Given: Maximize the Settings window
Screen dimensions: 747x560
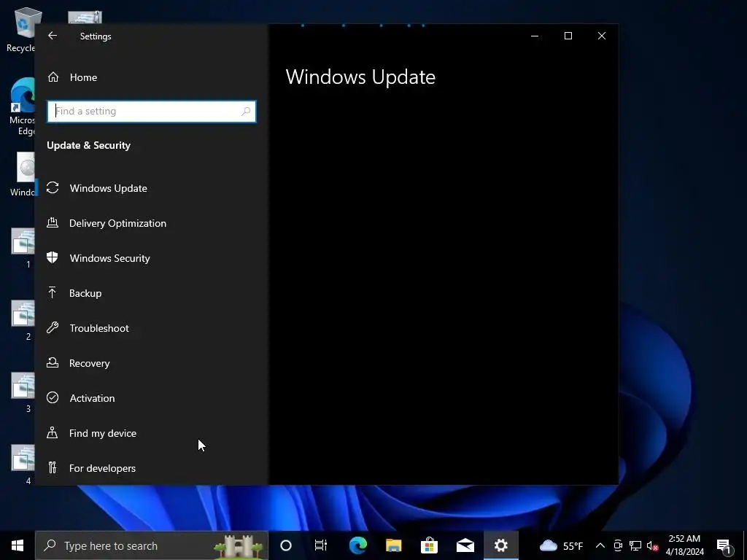Looking at the screenshot, I should (x=568, y=36).
